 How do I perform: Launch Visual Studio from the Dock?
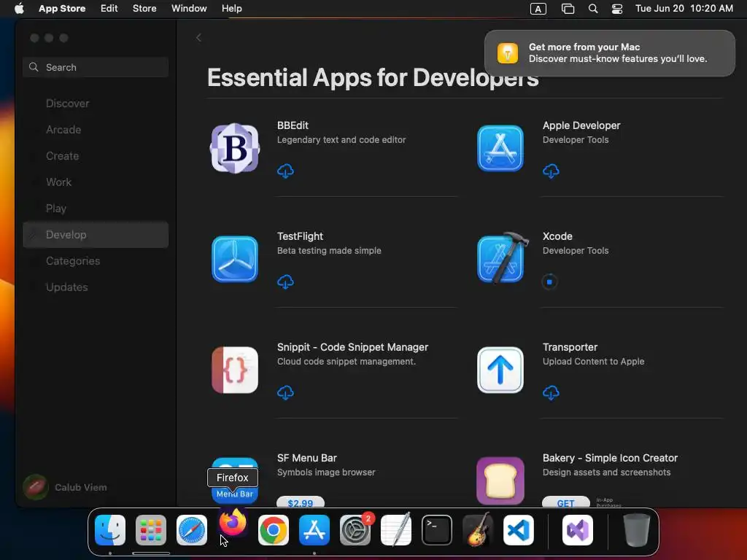[x=578, y=530]
